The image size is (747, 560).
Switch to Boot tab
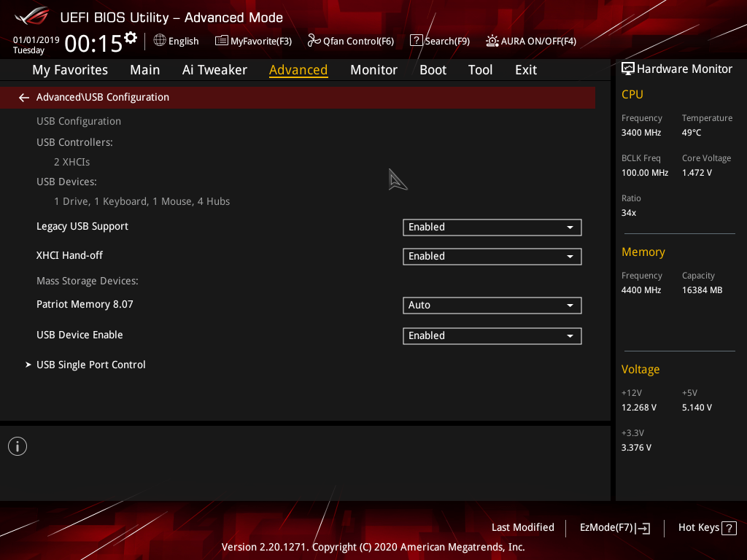[433, 70]
